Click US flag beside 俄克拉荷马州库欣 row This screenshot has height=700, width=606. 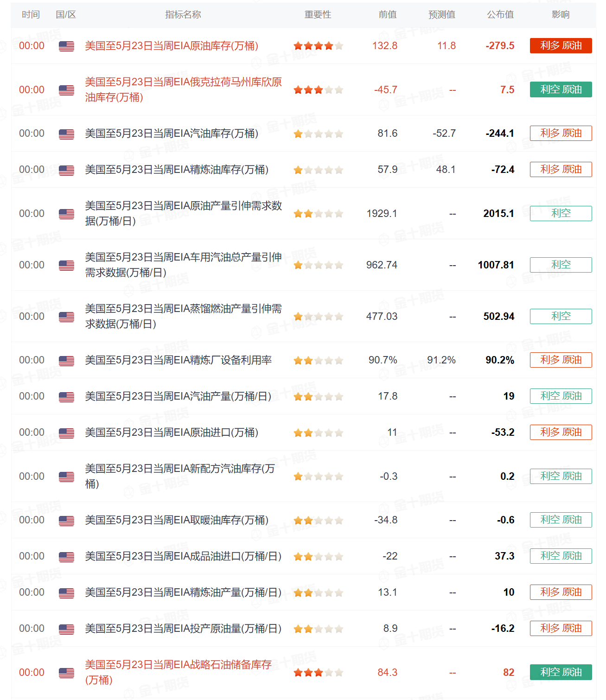(66, 90)
